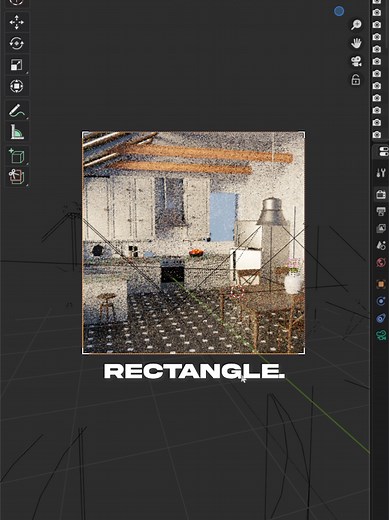Viewport: 389px width, 520px height.
Task: Open the Object properties orange square tab
Action: [381, 284]
